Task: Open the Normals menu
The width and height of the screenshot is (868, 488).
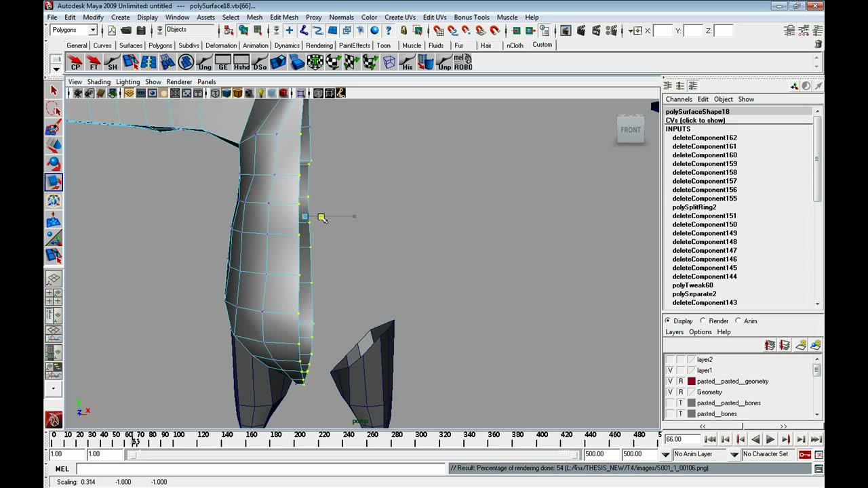Action: pyautogui.click(x=341, y=17)
